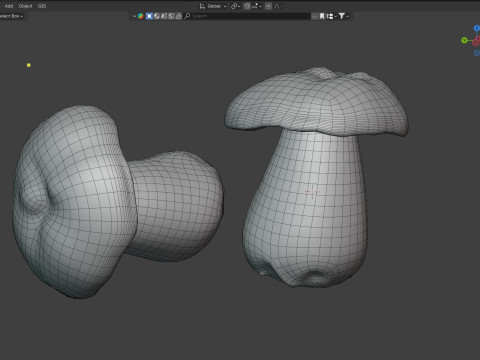Click the magnifier search icon

coord(187,16)
